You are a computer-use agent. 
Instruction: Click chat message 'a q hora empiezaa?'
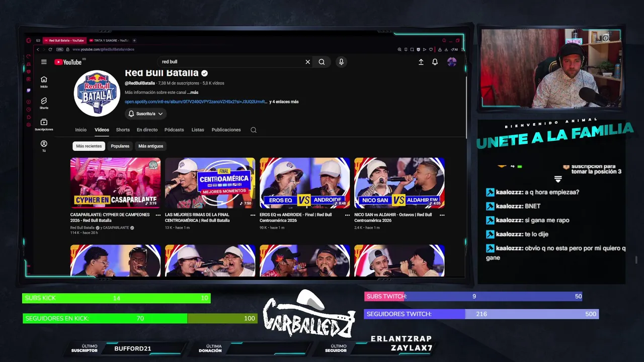(552, 192)
